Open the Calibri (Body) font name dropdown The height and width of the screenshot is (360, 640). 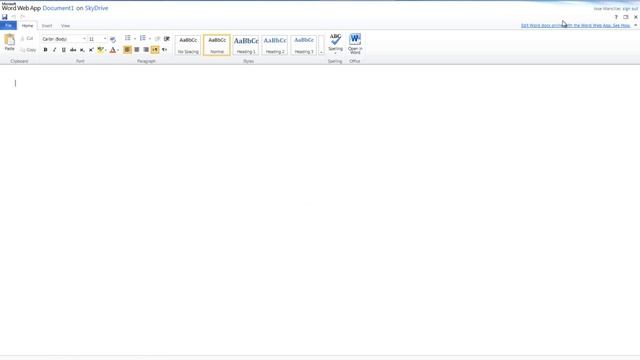[x=84, y=39]
